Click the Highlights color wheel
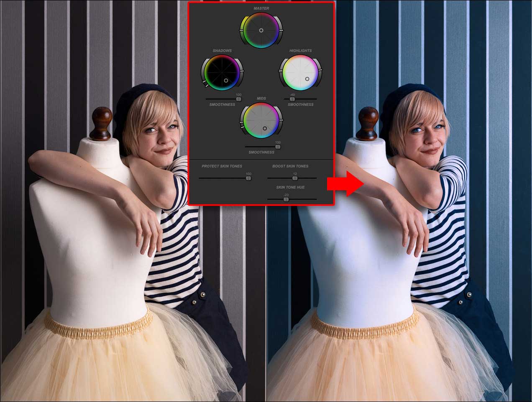This screenshot has width=532, height=402. coord(300,73)
